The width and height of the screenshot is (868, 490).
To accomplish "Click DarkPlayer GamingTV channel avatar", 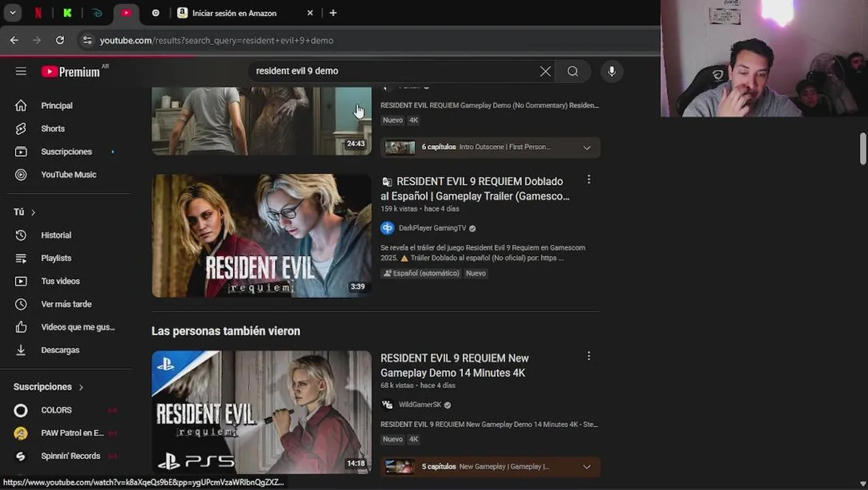I will [387, 228].
